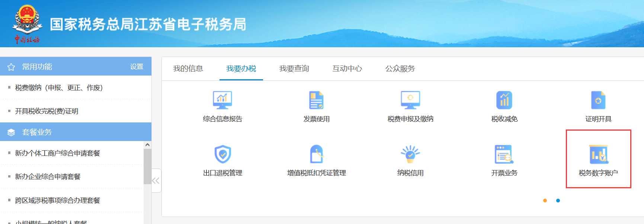Click the 国家税务总局江苏省电子税务局 title
The height and width of the screenshot is (224, 644).
[x=148, y=25]
